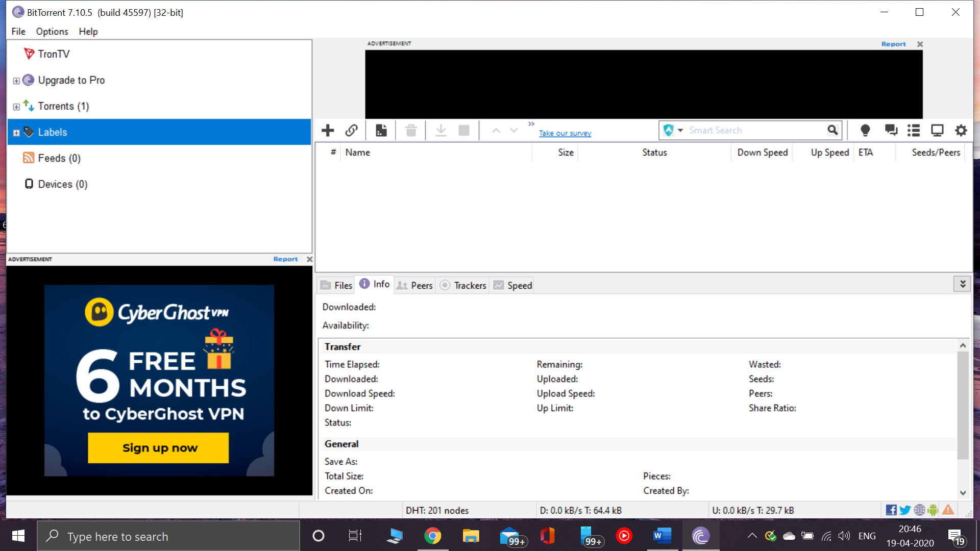Toggle detailed info pane collapse arrow

[x=962, y=284]
